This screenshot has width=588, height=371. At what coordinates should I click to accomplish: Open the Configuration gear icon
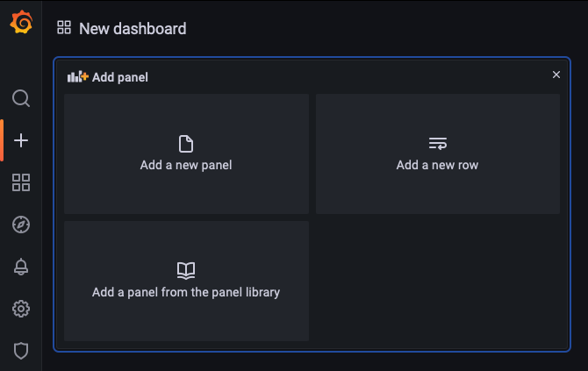click(21, 309)
